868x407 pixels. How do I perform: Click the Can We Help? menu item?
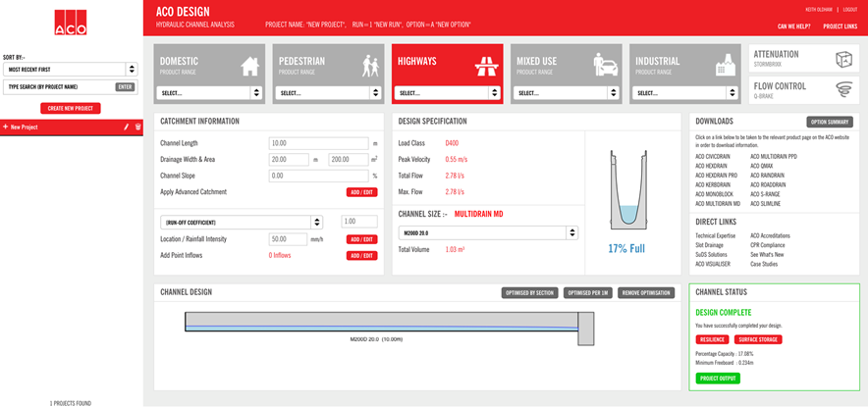[x=792, y=26]
